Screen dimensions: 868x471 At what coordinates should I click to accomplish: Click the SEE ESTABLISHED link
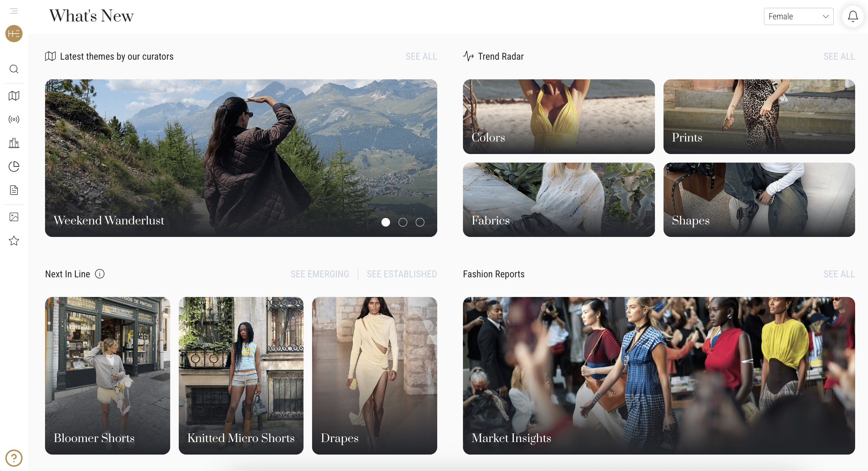[402, 274]
